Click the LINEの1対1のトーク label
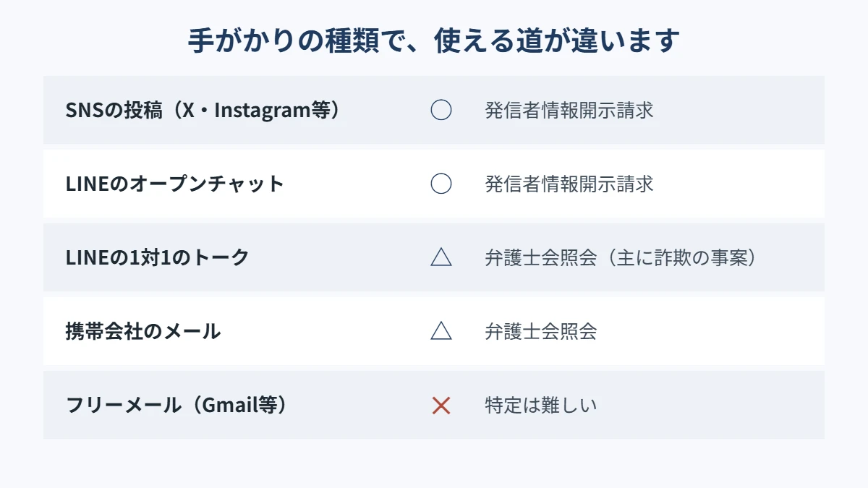 [x=157, y=257]
